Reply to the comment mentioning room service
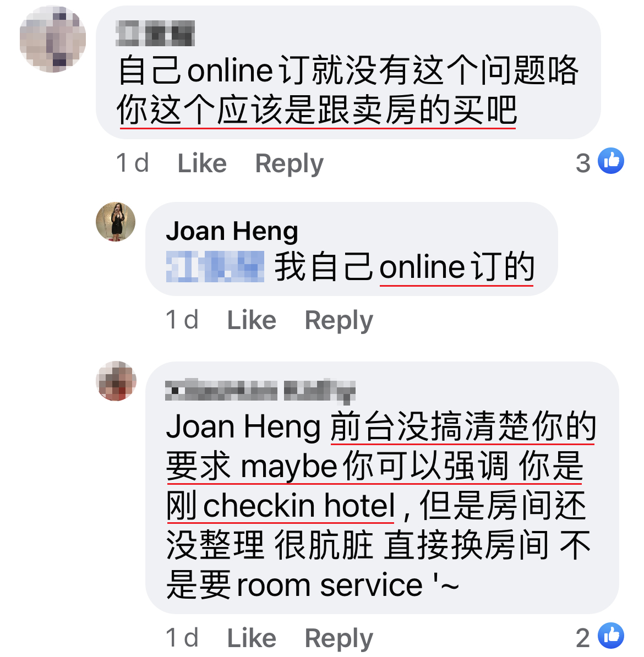Screen dimensions: 644x657 (x=339, y=638)
